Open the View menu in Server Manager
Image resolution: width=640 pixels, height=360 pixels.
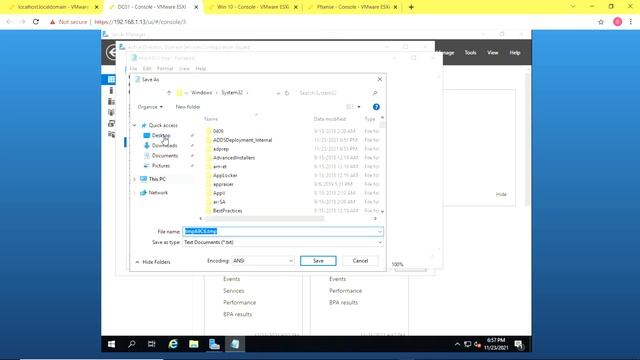point(492,53)
